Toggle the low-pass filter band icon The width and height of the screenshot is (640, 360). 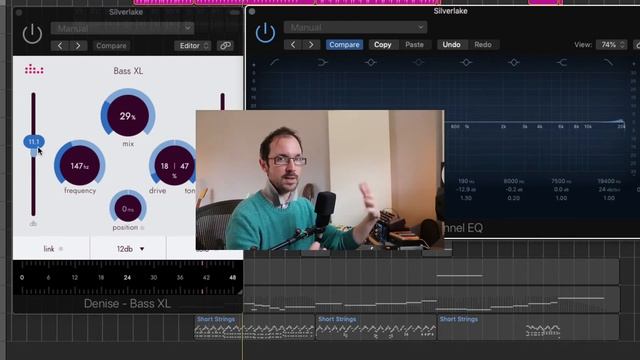(609, 62)
